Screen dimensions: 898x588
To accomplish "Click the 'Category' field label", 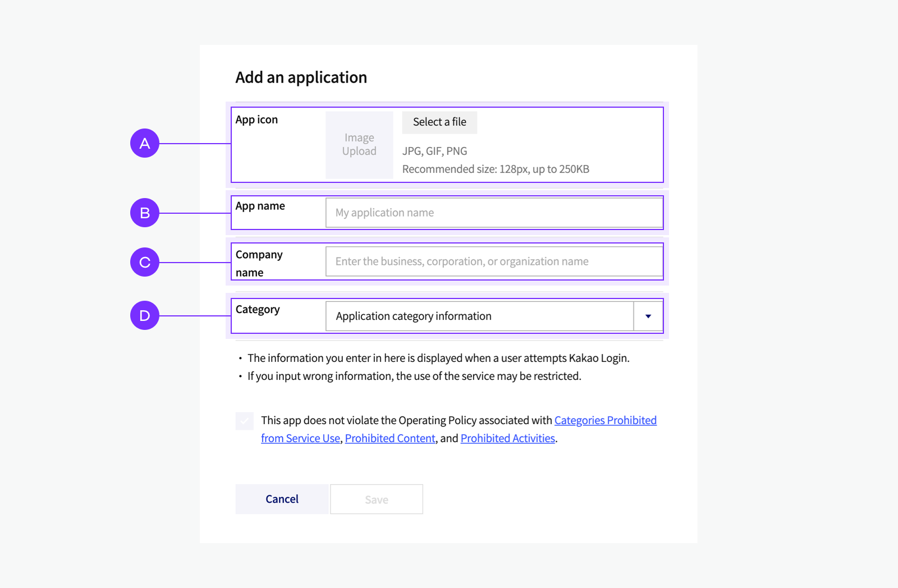I will point(258,309).
